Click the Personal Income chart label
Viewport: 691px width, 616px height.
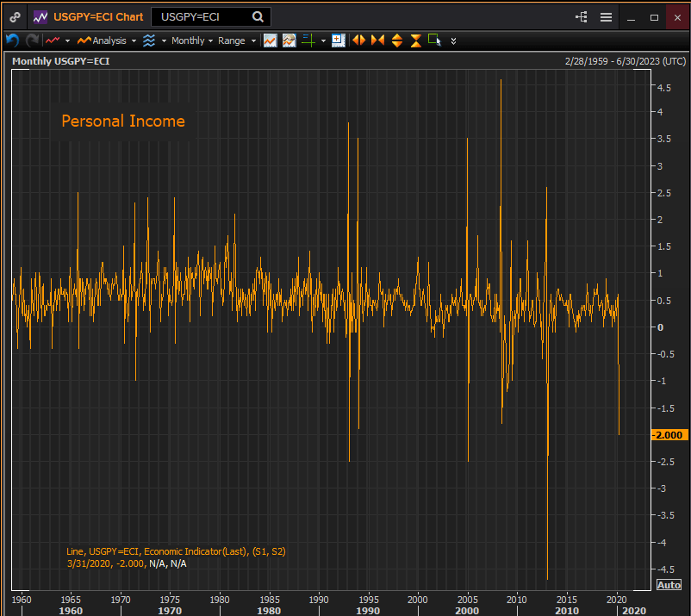pyautogui.click(x=123, y=121)
